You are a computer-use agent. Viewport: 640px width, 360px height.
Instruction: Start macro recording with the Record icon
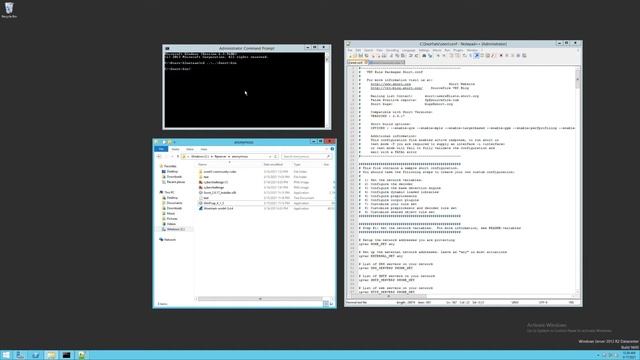501,56
